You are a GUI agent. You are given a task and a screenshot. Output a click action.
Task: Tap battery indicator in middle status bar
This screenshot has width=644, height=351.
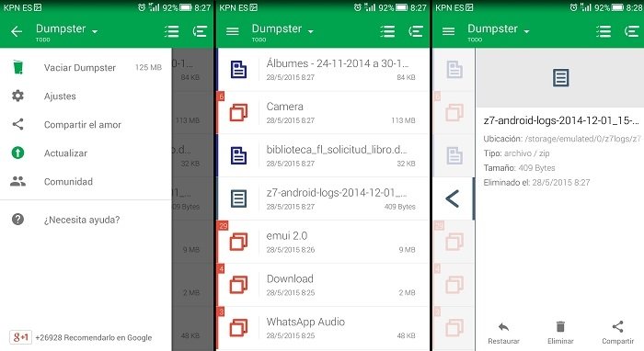point(401,7)
